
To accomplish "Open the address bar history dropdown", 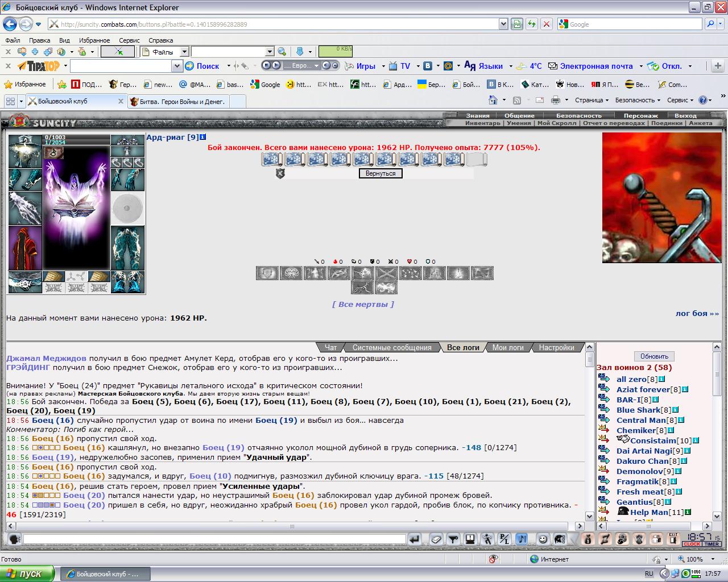I will pos(503,24).
